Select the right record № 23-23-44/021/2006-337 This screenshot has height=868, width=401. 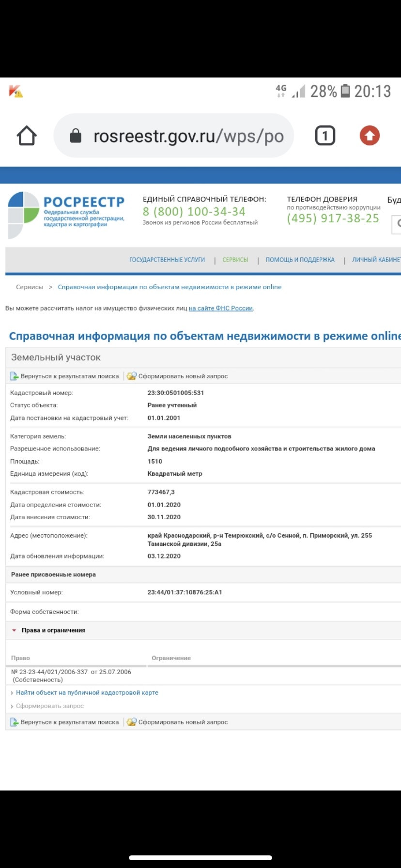pyautogui.click(x=71, y=675)
